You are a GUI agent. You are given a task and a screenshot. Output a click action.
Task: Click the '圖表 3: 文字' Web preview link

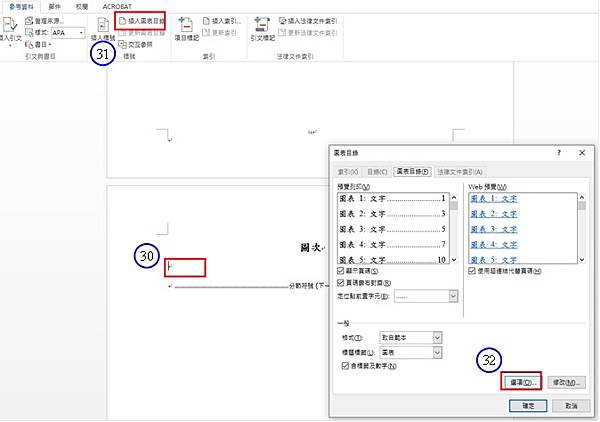[494, 229]
